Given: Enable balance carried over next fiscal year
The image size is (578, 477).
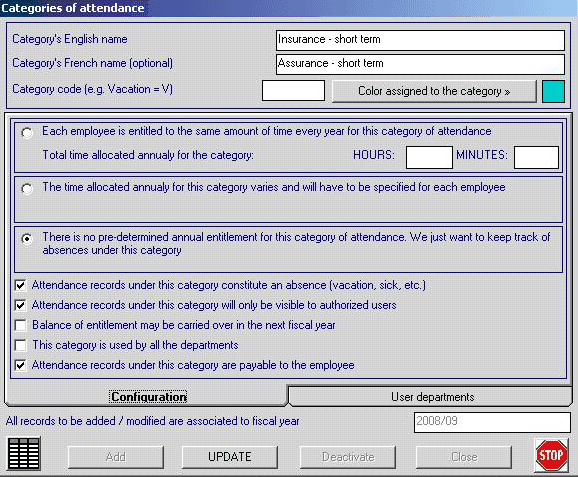Looking at the screenshot, I should click(x=21, y=325).
